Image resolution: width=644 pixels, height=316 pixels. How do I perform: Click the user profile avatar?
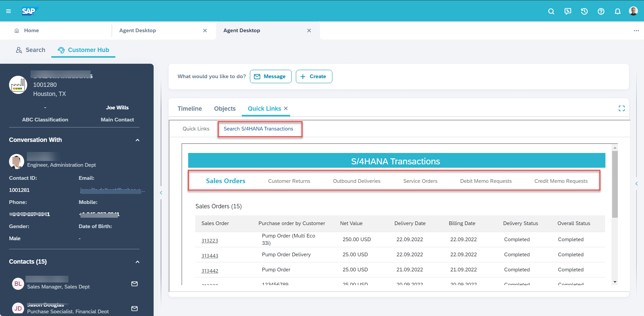point(634,10)
